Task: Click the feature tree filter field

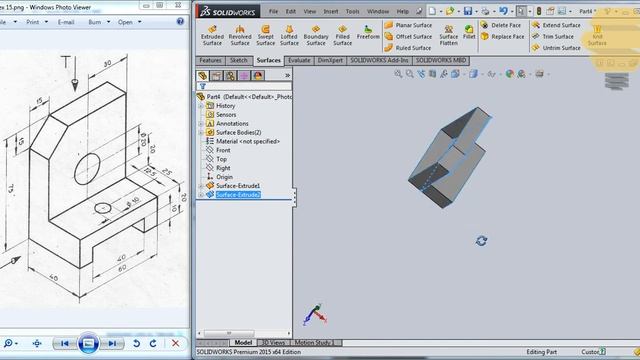Action: click(244, 86)
